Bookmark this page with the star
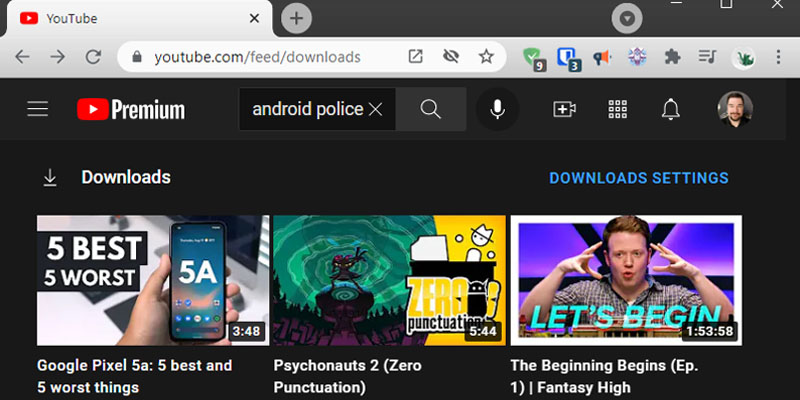Image resolution: width=800 pixels, height=400 pixels. point(486,57)
